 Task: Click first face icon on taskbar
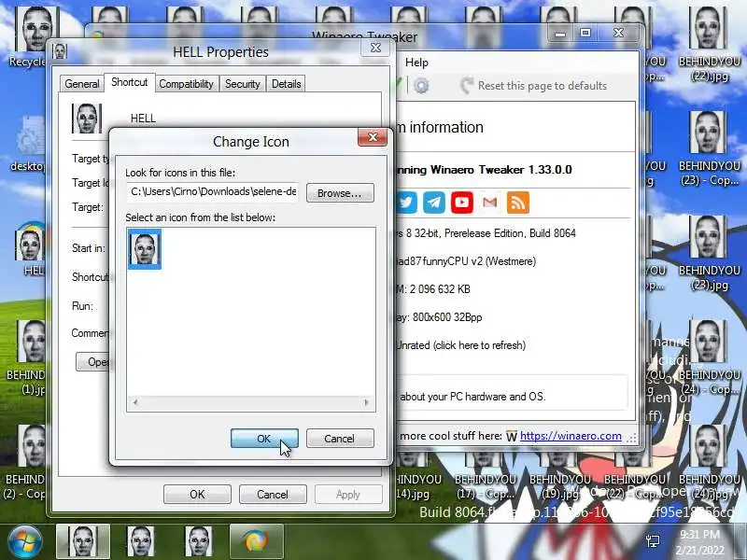pyautogui.click(x=83, y=541)
